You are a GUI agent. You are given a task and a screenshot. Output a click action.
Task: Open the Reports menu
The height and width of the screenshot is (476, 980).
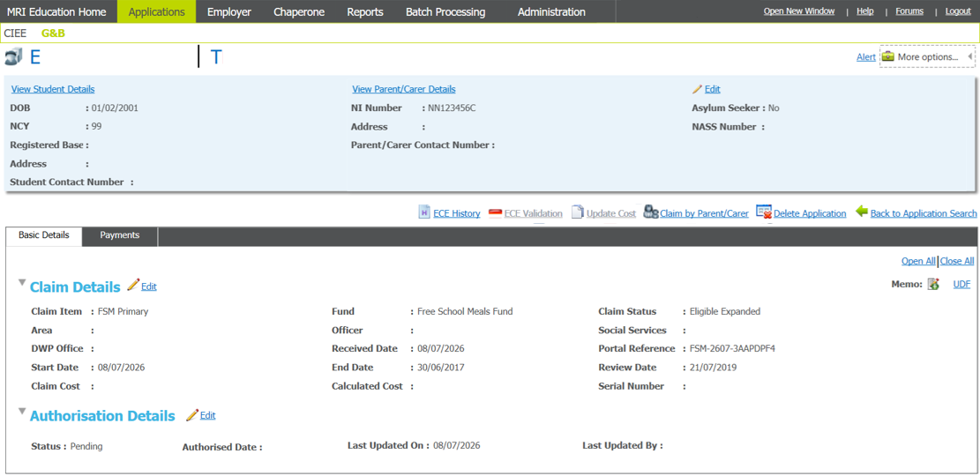click(365, 11)
